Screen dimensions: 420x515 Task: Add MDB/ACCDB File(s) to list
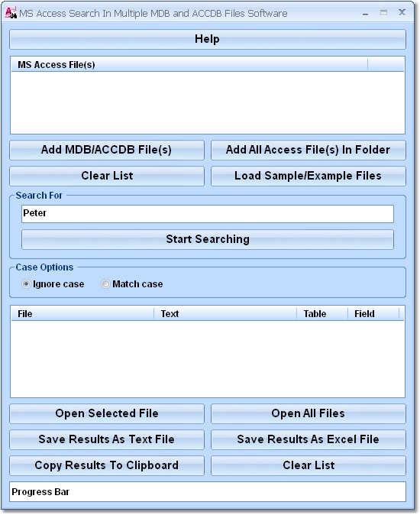(107, 150)
